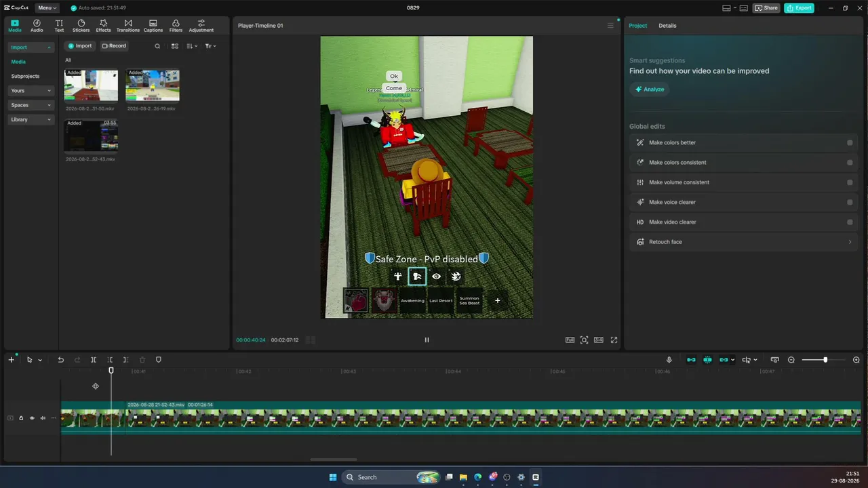The height and width of the screenshot is (488, 868).
Task: Click the Analyze button
Action: [x=650, y=89]
